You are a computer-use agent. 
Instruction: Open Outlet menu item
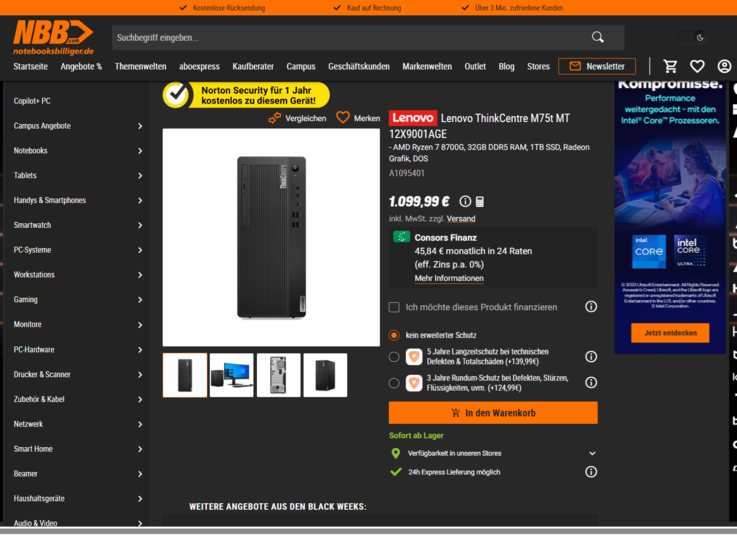coord(475,66)
